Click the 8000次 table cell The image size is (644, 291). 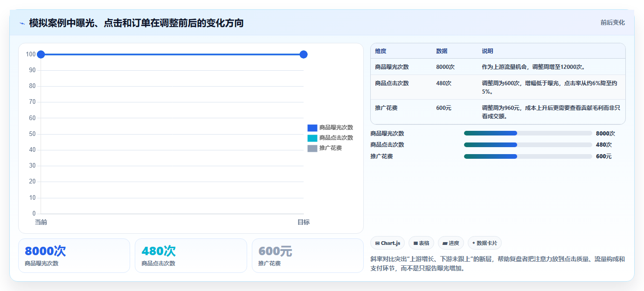445,67
